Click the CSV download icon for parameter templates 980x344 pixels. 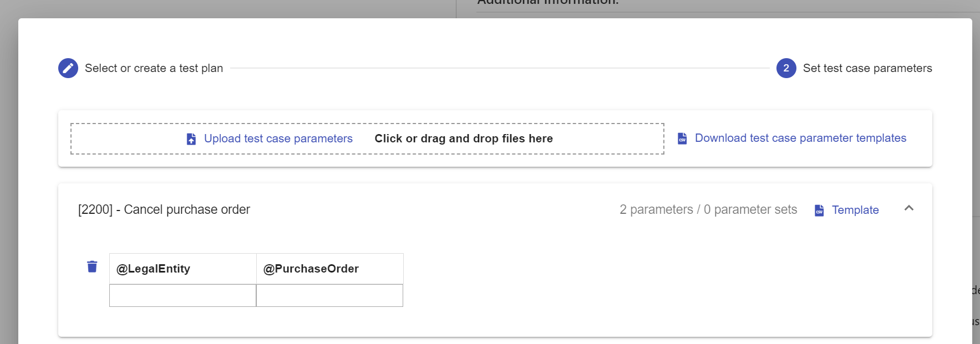coord(682,138)
